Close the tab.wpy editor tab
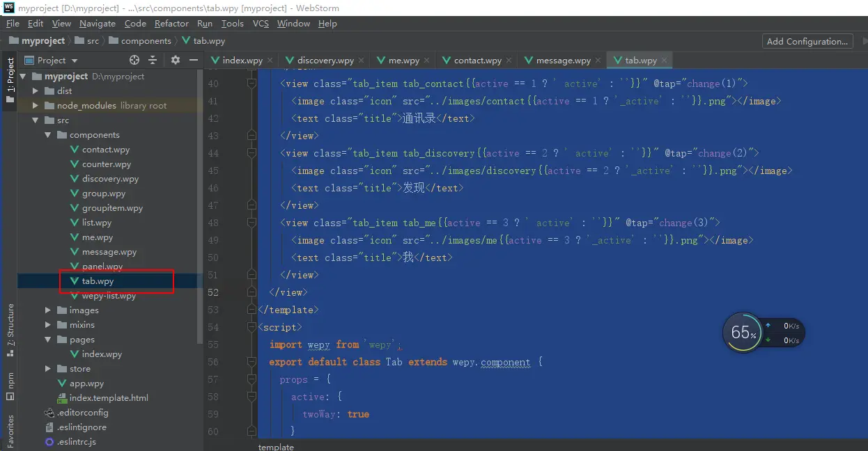 (664, 61)
